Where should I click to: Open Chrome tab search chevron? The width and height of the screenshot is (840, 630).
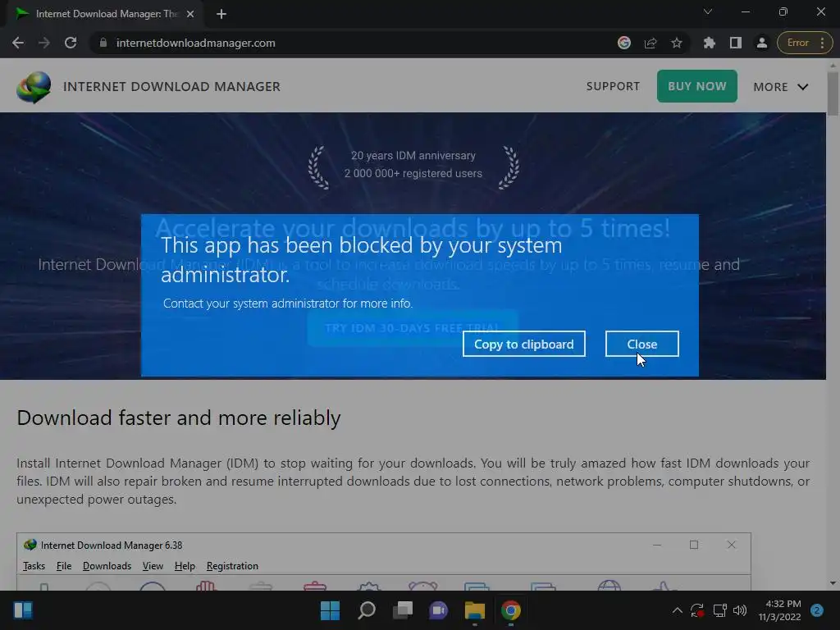[708, 11]
